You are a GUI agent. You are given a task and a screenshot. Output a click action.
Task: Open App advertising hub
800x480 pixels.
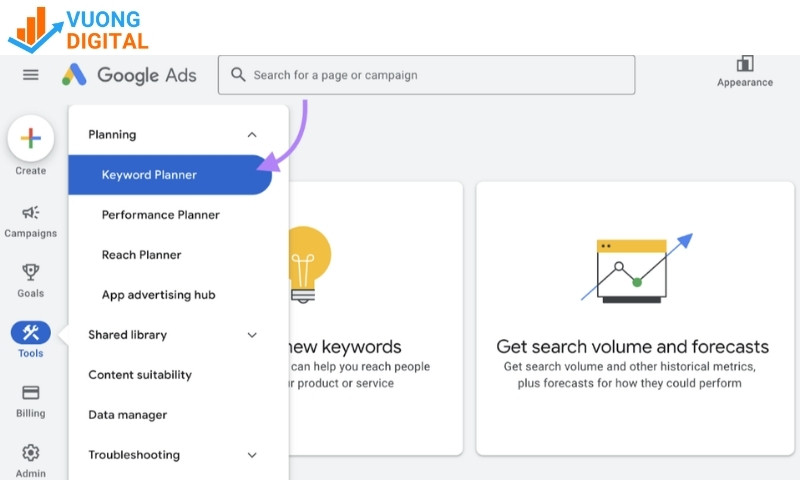[x=158, y=295]
